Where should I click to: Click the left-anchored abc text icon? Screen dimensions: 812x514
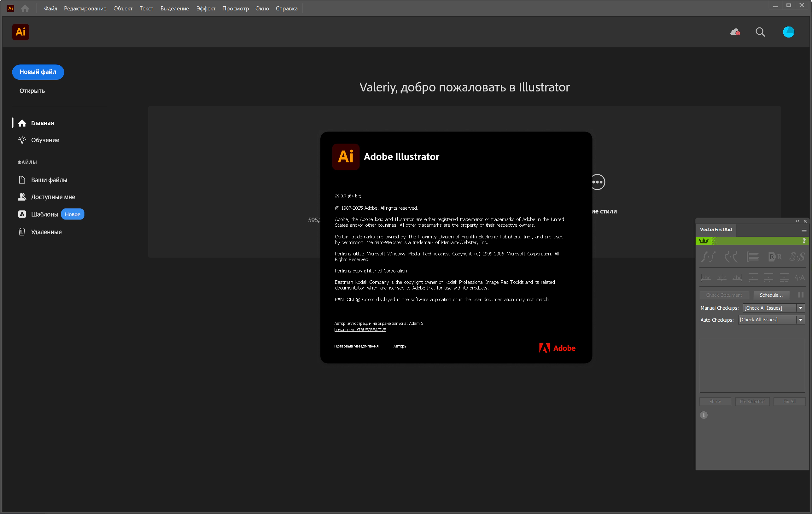click(705, 277)
